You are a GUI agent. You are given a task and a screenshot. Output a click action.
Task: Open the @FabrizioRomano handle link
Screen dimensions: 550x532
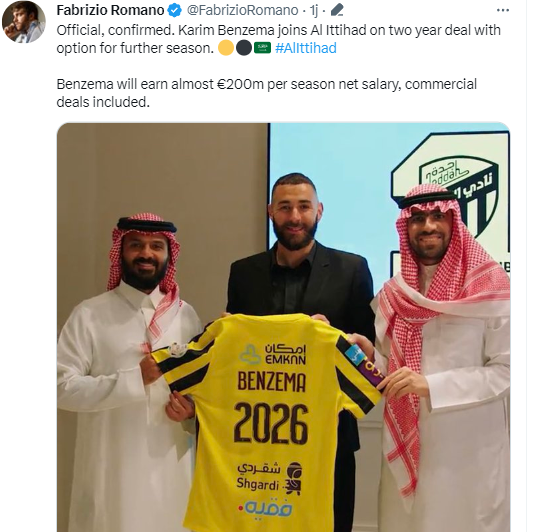click(242, 11)
